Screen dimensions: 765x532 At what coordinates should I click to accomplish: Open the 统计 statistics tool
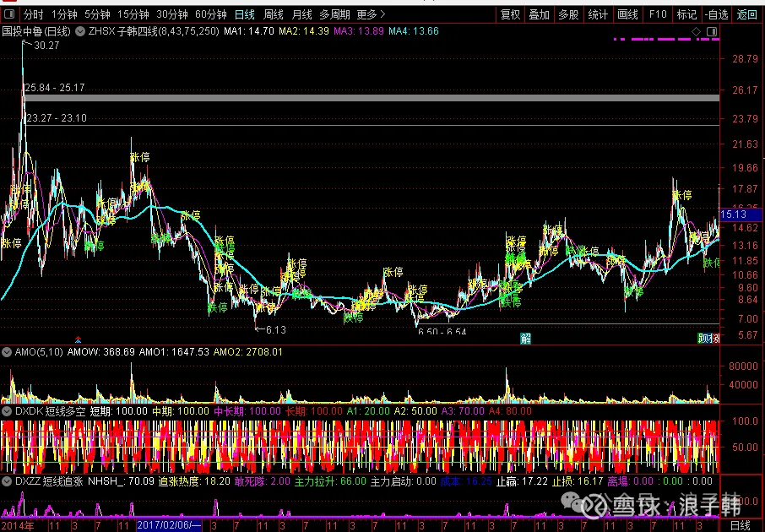point(598,14)
